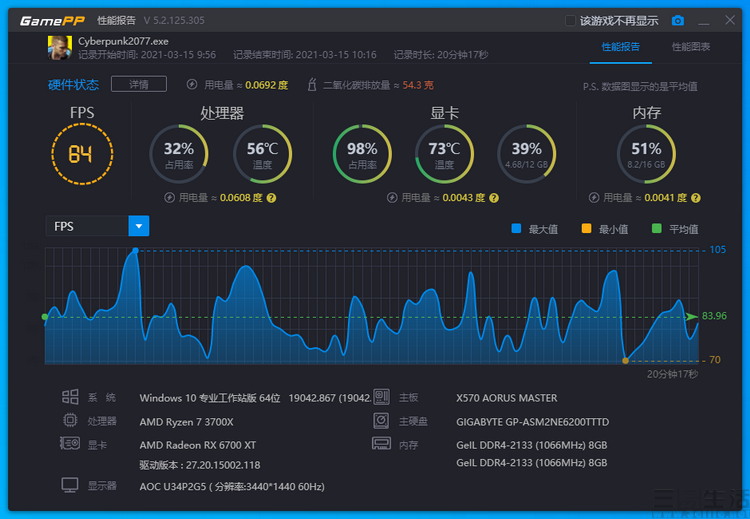750x519 pixels.
Task: Click the 83.96 average FPS value
Action: (x=714, y=316)
